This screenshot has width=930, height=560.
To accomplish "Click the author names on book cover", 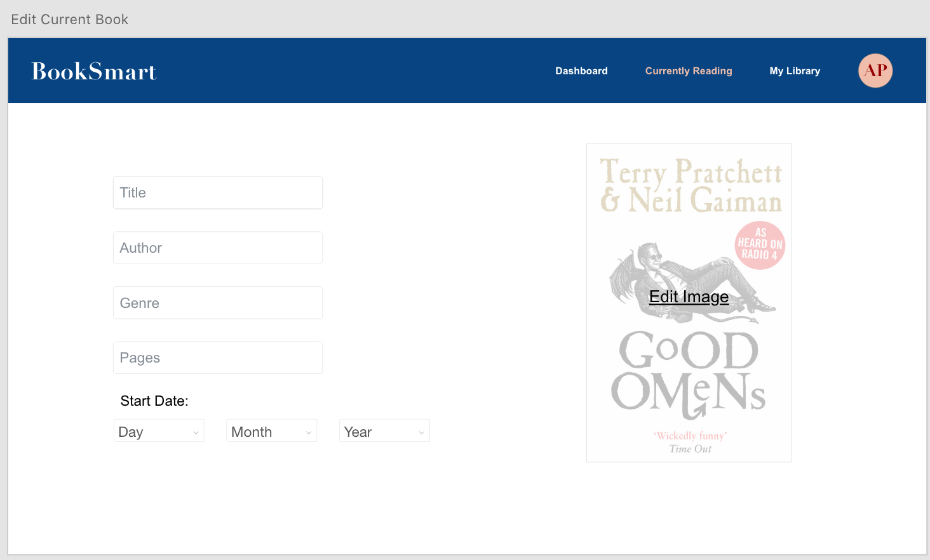I will click(691, 186).
